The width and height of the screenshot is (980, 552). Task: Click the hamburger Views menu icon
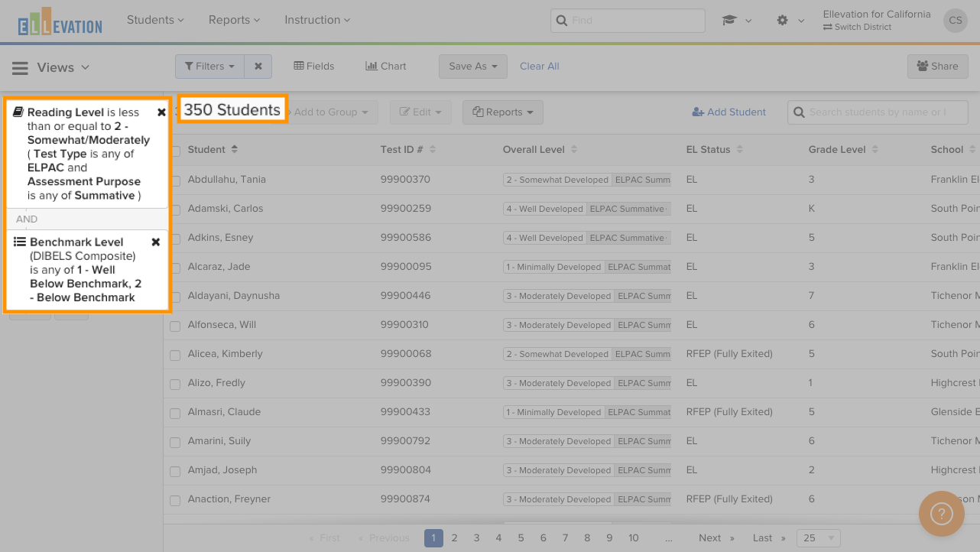point(20,68)
